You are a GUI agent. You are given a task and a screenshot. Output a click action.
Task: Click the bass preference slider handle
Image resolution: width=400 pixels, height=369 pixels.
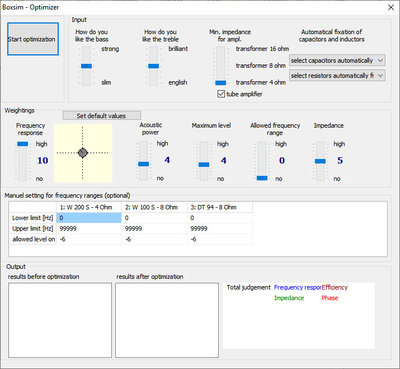[87, 66]
